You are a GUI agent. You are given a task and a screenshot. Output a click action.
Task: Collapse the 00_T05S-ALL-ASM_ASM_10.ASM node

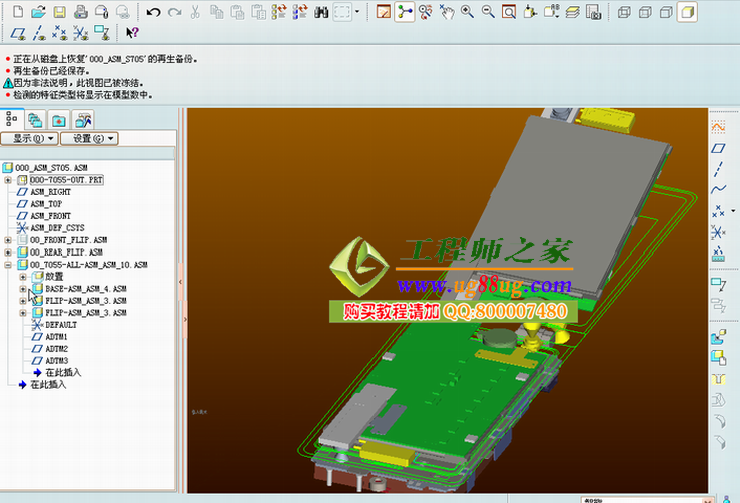8,265
